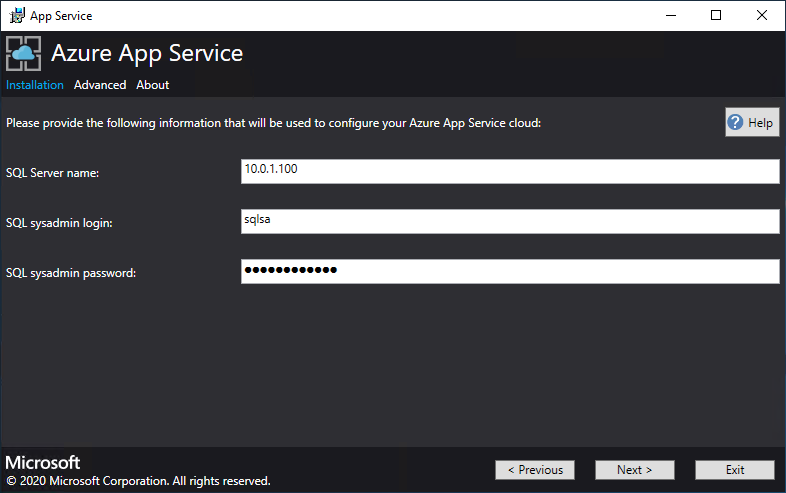Proceed by pressing the Next button

(635, 470)
